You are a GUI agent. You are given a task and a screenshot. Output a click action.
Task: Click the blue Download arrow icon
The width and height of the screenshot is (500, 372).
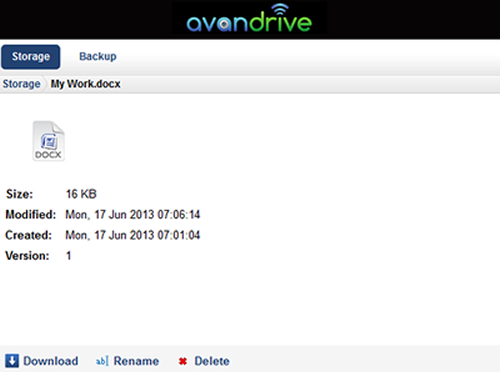pos(12,361)
